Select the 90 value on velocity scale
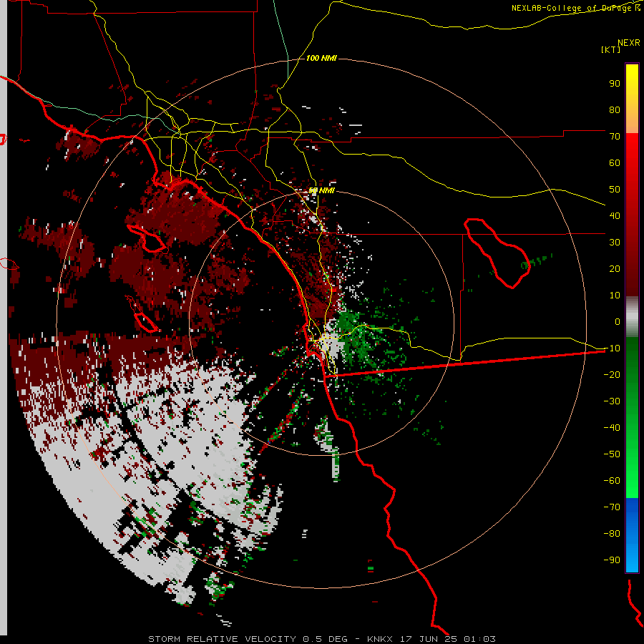This screenshot has height=644, width=644. tap(615, 84)
